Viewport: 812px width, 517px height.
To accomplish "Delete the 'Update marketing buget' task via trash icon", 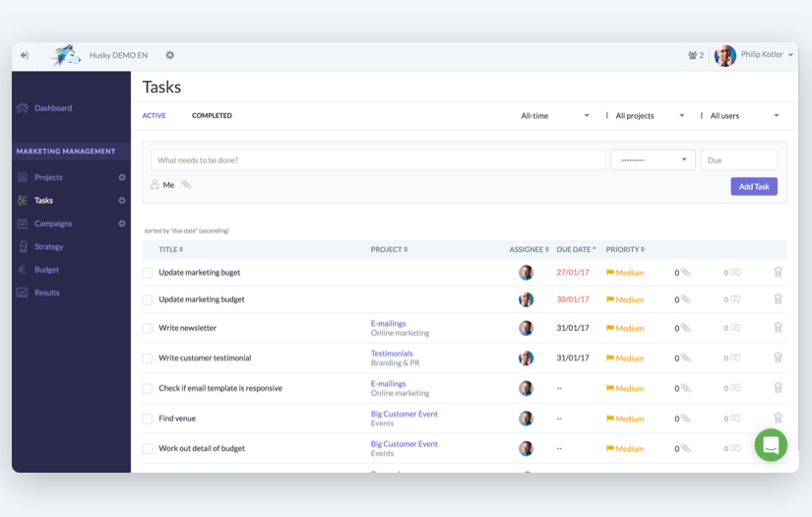I will coord(778,272).
